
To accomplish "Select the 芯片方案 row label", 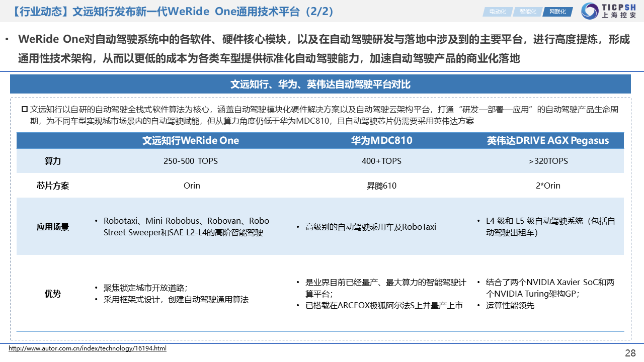I will pos(53,186).
